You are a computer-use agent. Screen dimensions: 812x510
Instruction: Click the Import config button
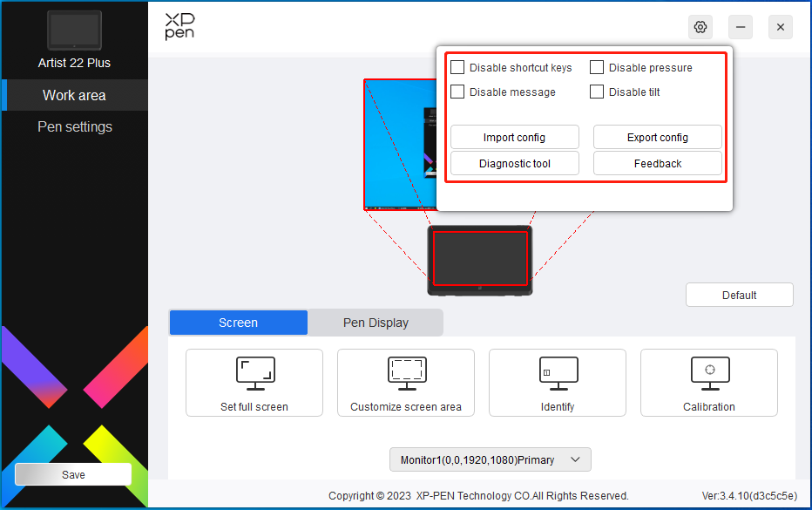tap(514, 138)
